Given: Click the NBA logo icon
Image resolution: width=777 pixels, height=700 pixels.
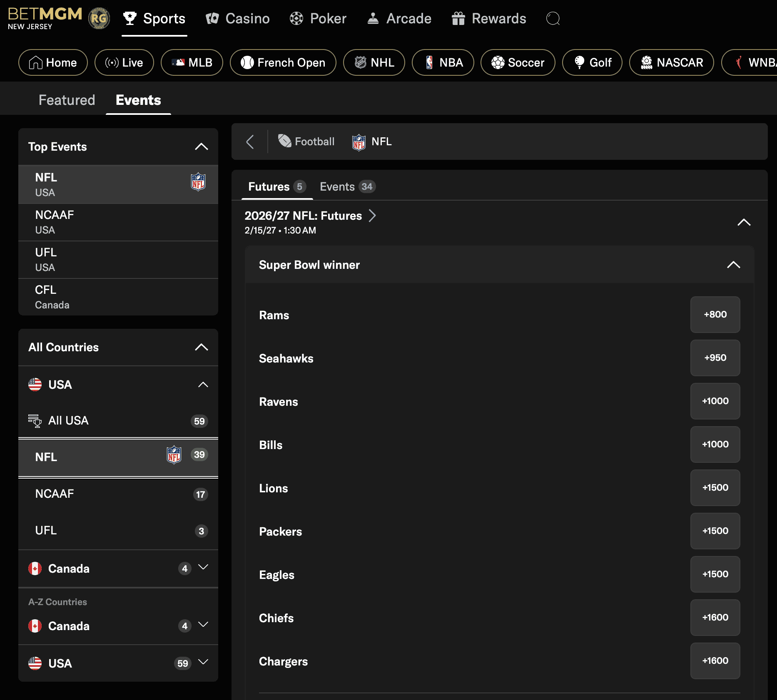Looking at the screenshot, I should click(429, 62).
